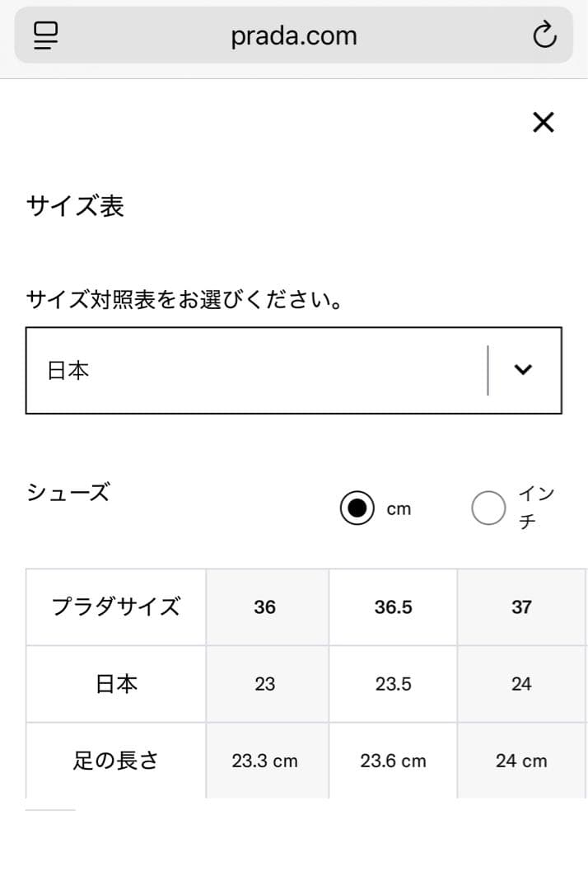588x890 pixels.
Task: Select Prada size 37 column
Action: click(521, 607)
